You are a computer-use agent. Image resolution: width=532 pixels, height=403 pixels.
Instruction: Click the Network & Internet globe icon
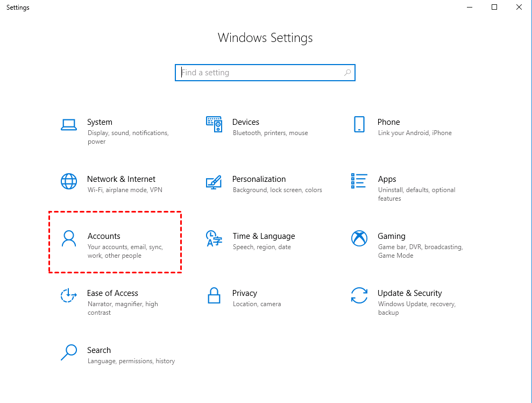coord(69,181)
